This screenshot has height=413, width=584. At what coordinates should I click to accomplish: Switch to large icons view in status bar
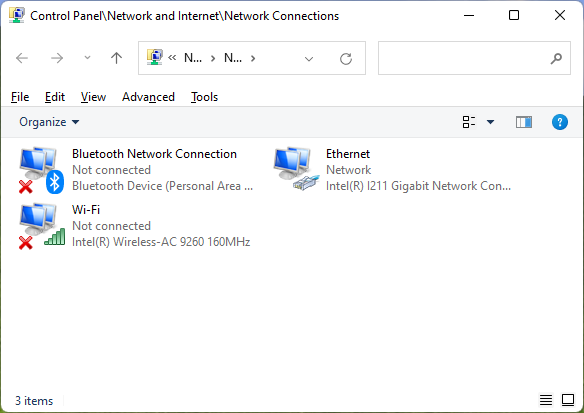point(568,400)
